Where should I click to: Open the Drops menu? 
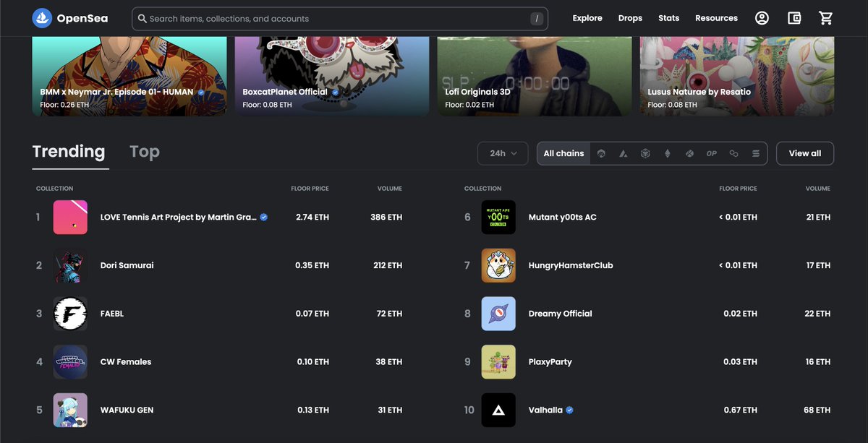pyautogui.click(x=630, y=18)
